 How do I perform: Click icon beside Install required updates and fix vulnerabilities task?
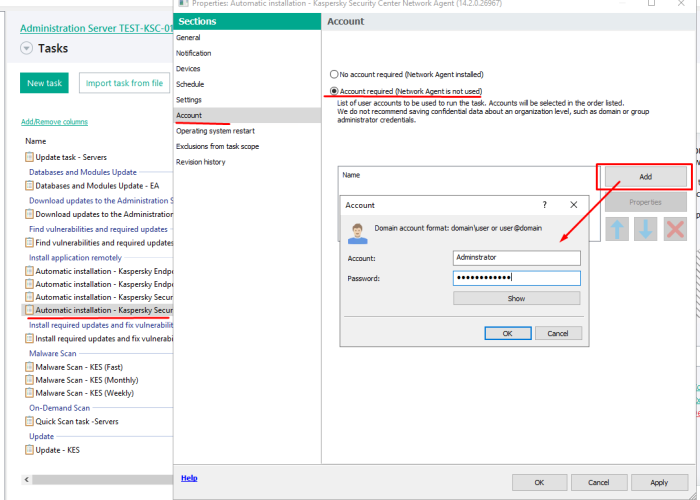(29, 338)
